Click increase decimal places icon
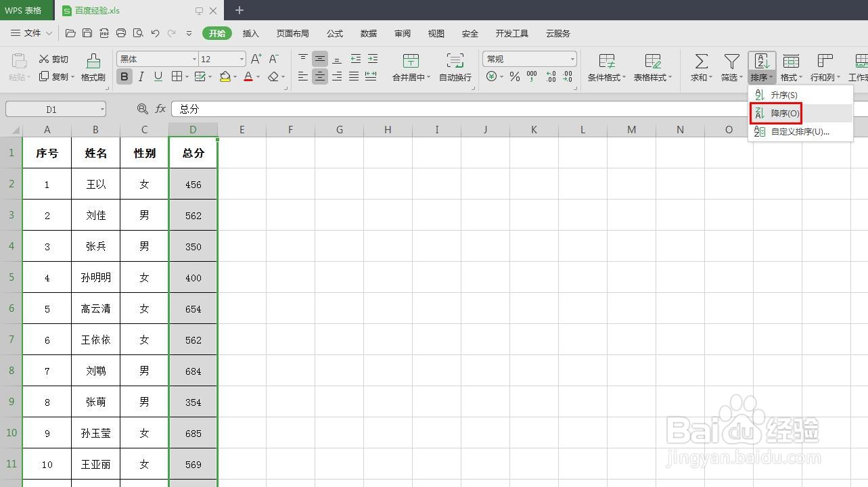The width and height of the screenshot is (868, 487). pyautogui.click(x=550, y=76)
